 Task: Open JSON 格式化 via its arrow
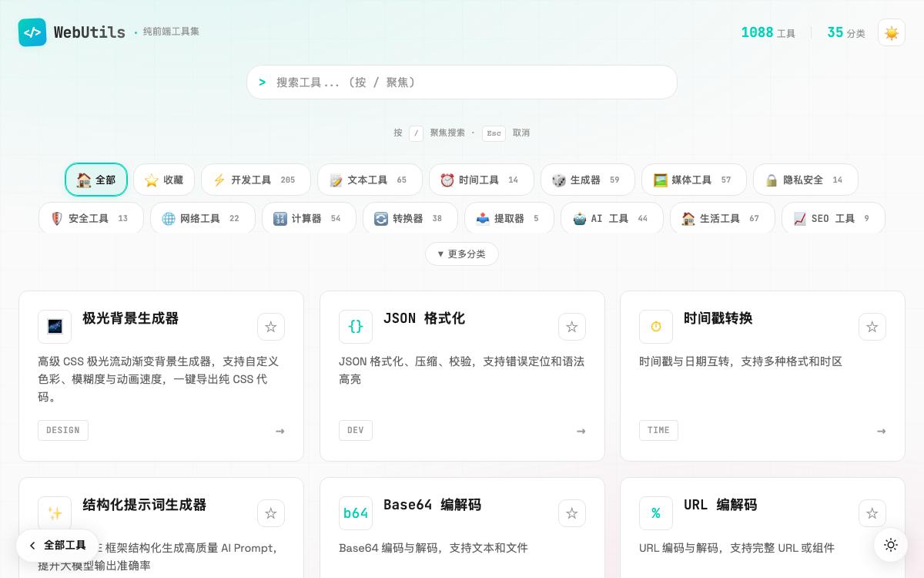pos(581,431)
